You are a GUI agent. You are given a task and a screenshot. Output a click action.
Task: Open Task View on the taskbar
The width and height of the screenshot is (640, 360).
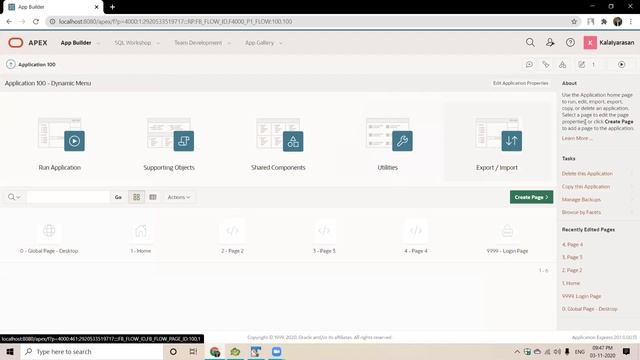click(193, 351)
